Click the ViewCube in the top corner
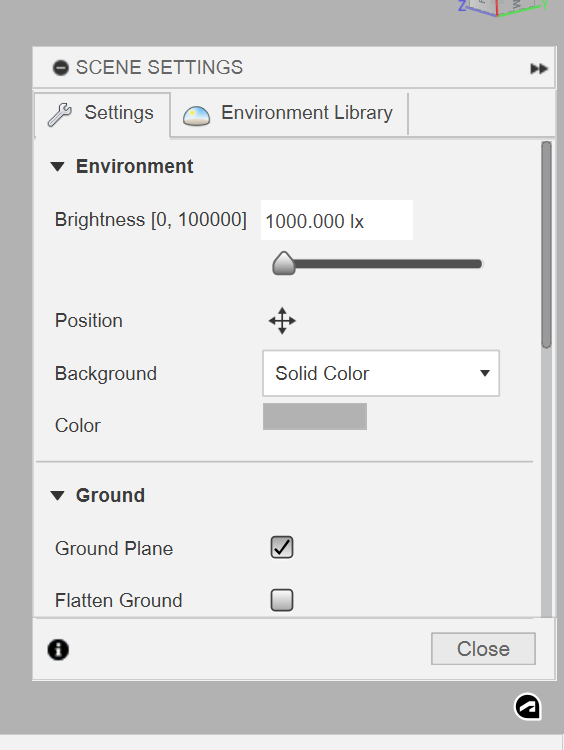This screenshot has width=564, height=750. (502, 7)
